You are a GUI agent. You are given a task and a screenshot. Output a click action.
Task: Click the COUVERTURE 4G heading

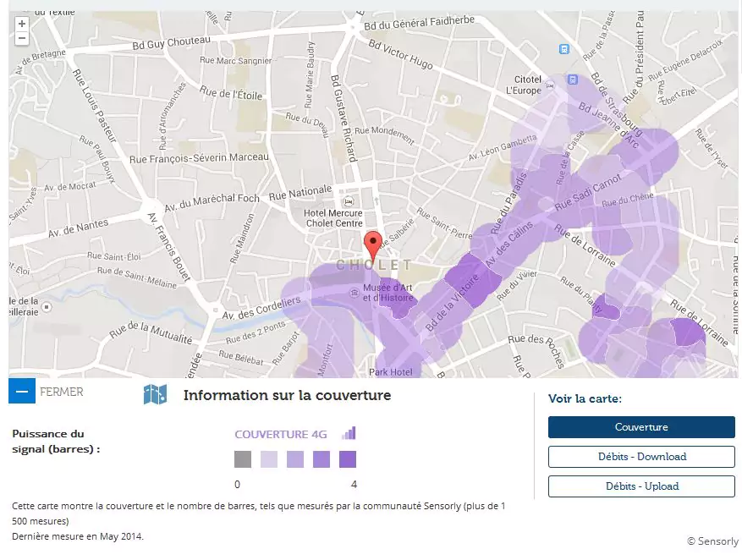pos(280,434)
